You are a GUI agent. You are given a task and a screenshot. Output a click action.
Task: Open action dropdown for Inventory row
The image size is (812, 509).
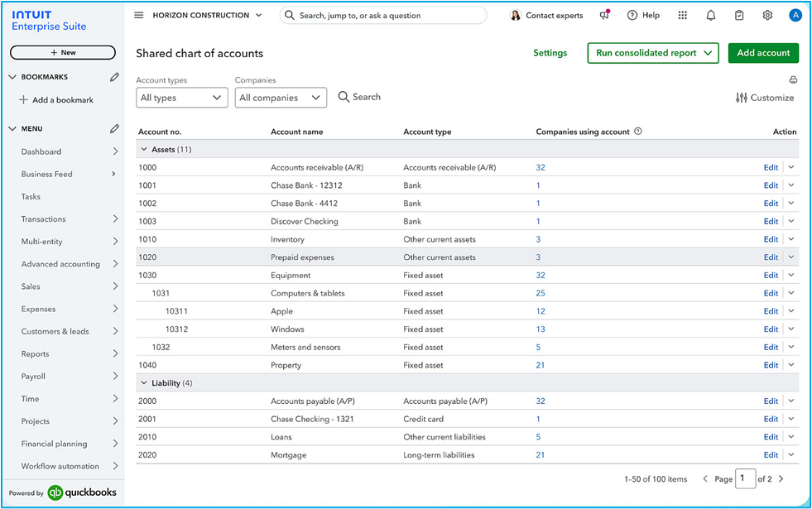(791, 239)
